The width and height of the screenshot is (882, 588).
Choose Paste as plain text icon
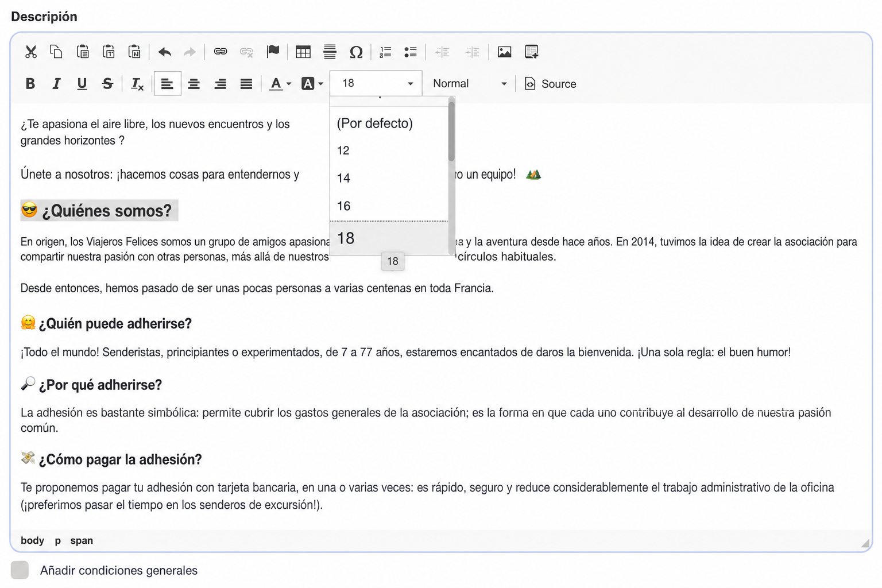[109, 52]
